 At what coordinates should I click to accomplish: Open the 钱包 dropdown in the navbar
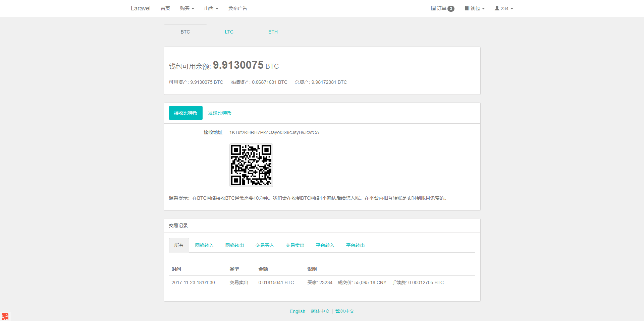click(475, 8)
